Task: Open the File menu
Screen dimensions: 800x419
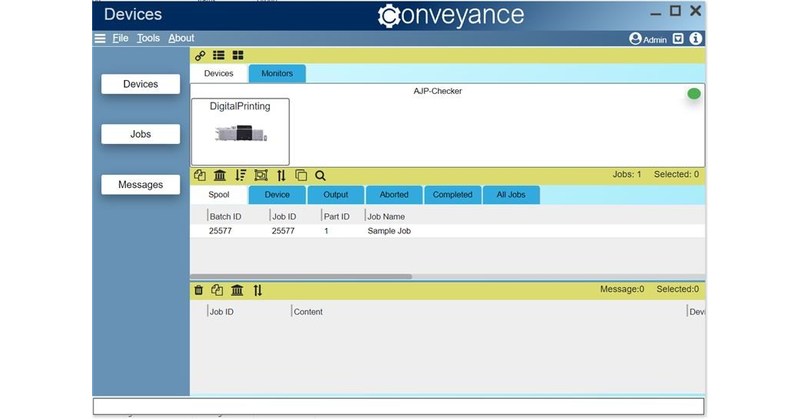Action: [120, 38]
